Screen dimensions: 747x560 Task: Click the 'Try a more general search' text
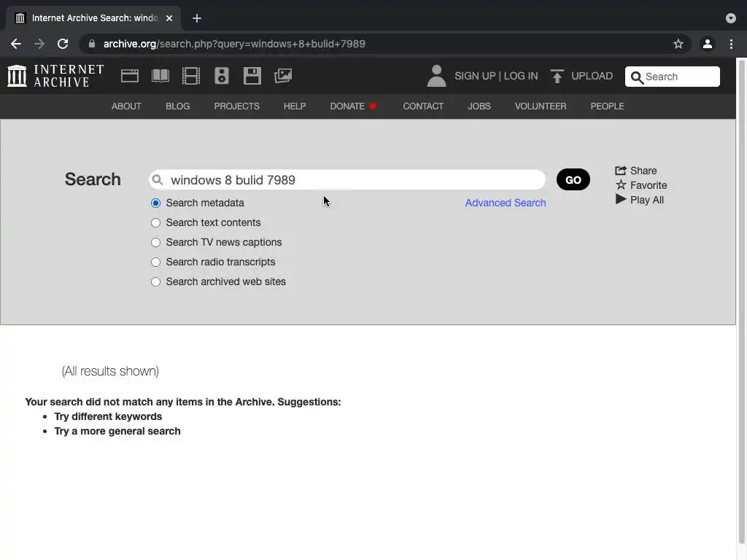coord(117,432)
